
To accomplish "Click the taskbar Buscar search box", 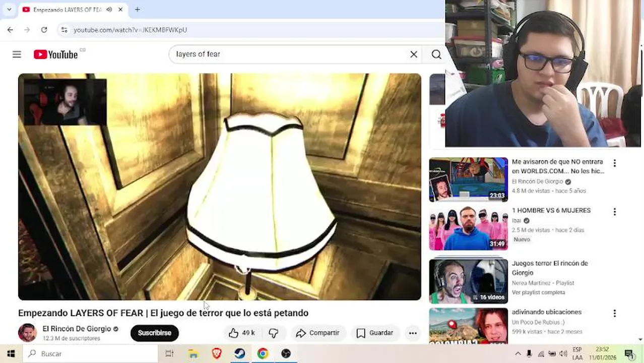I will click(90, 354).
